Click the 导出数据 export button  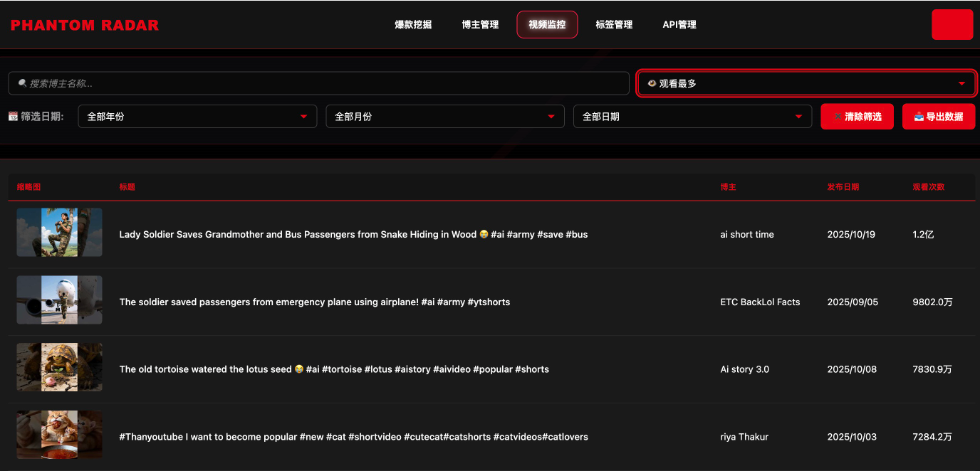pyautogui.click(x=938, y=117)
